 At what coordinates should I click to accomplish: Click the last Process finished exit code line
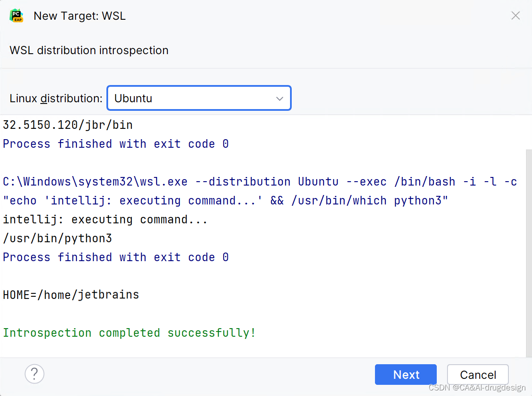[116, 257]
